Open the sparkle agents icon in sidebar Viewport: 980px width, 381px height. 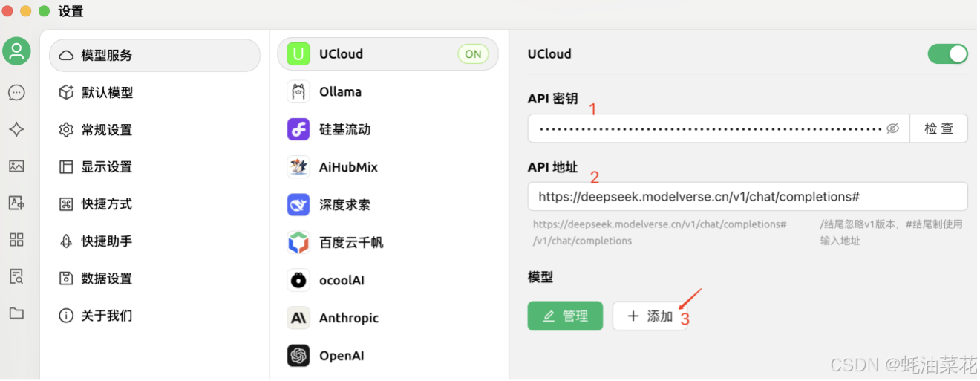16,129
